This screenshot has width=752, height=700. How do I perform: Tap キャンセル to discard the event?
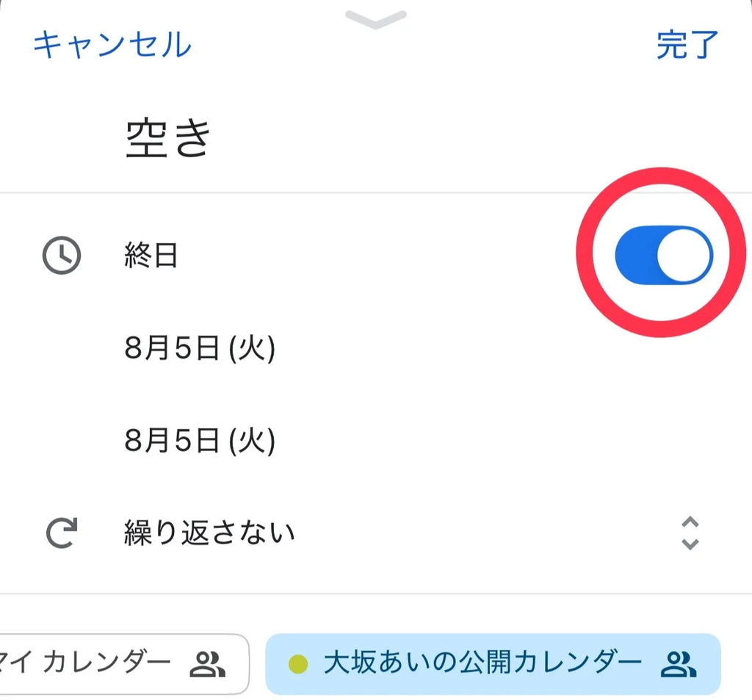112,45
